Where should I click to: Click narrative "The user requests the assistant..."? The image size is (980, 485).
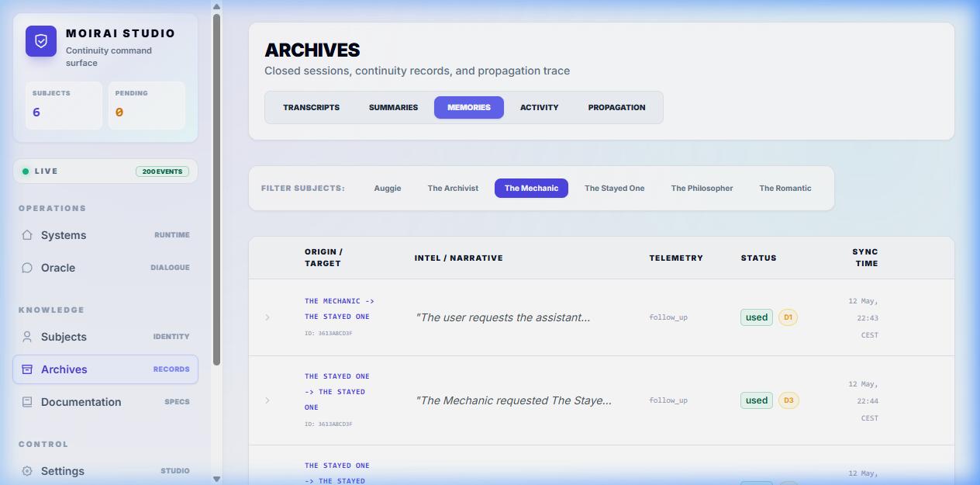point(503,317)
